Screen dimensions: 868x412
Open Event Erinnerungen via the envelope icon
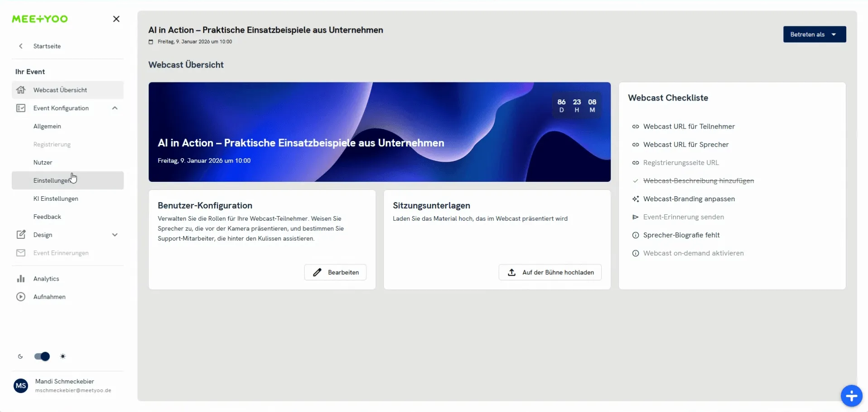pos(21,253)
